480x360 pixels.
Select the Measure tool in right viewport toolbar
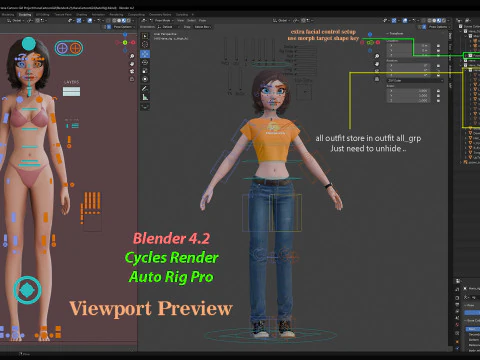[x=145, y=97]
